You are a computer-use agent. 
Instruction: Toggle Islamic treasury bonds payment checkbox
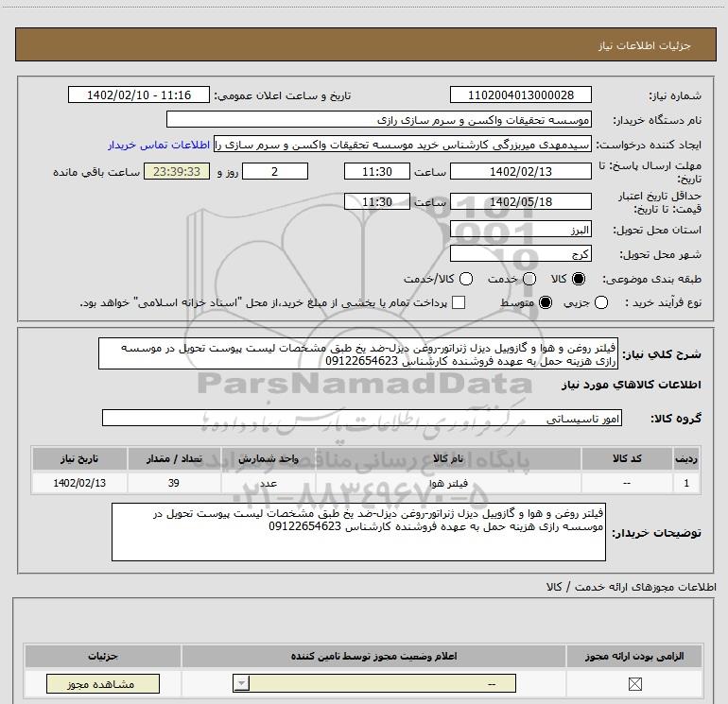click(459, 302)
